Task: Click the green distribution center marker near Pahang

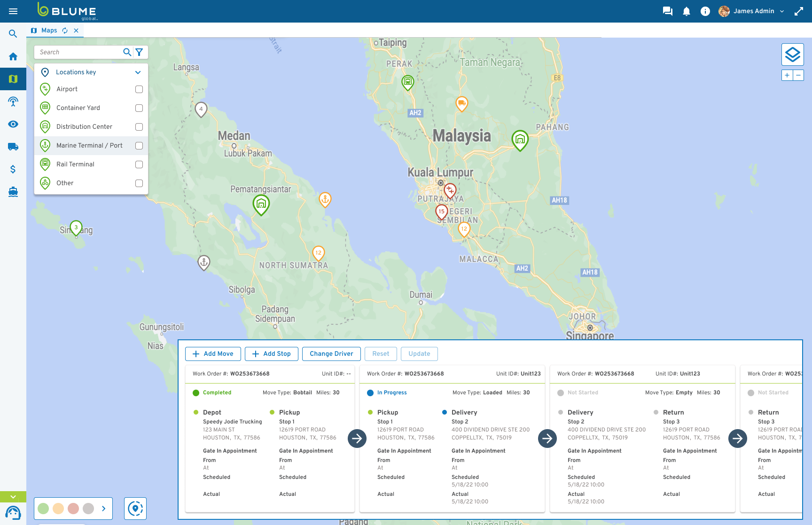Action: (520, 140)
